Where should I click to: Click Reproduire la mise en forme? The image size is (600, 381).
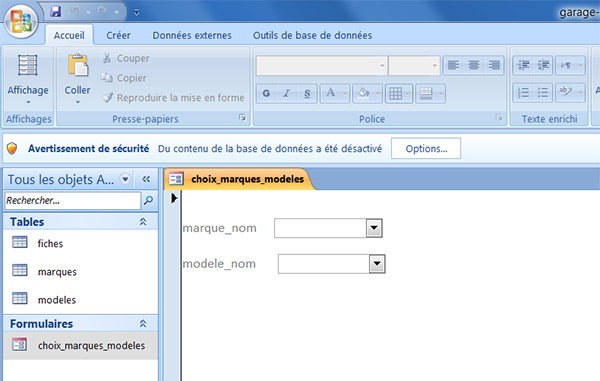click(x=173, y=98)
